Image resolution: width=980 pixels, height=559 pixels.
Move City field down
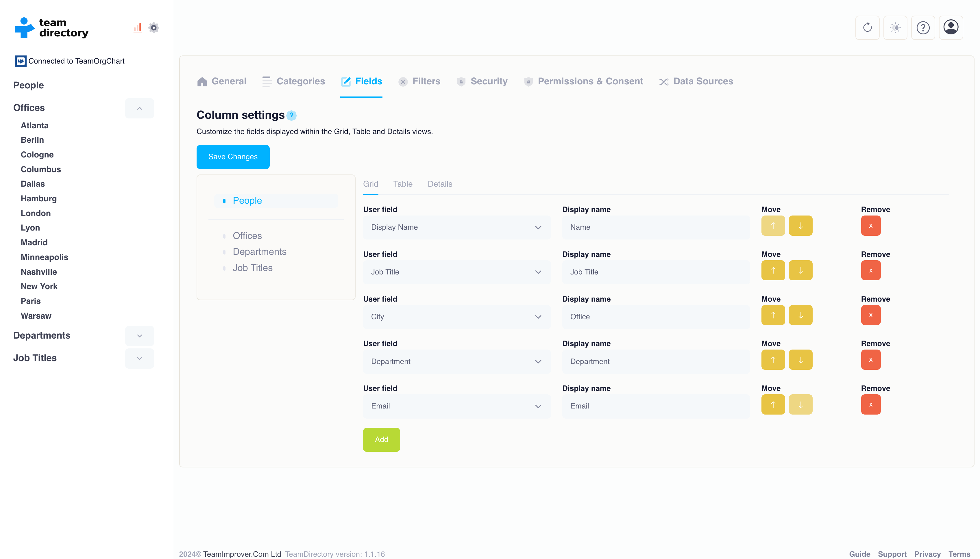[800, 315]
